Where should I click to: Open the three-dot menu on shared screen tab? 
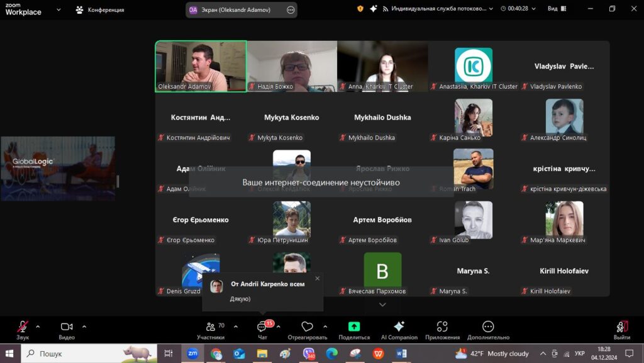pyautogui.click(x=291, y=10)
